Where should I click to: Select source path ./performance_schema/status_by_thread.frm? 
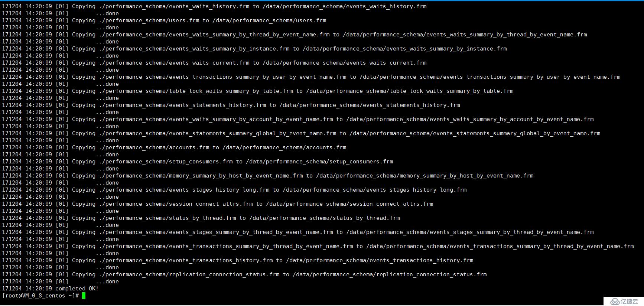(x=167, y=218)
